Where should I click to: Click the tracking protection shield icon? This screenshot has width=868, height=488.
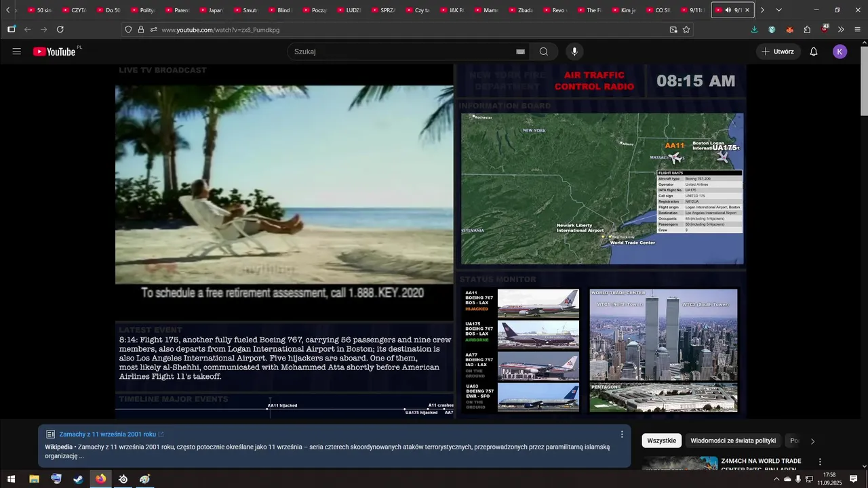(x=128, y=30)
